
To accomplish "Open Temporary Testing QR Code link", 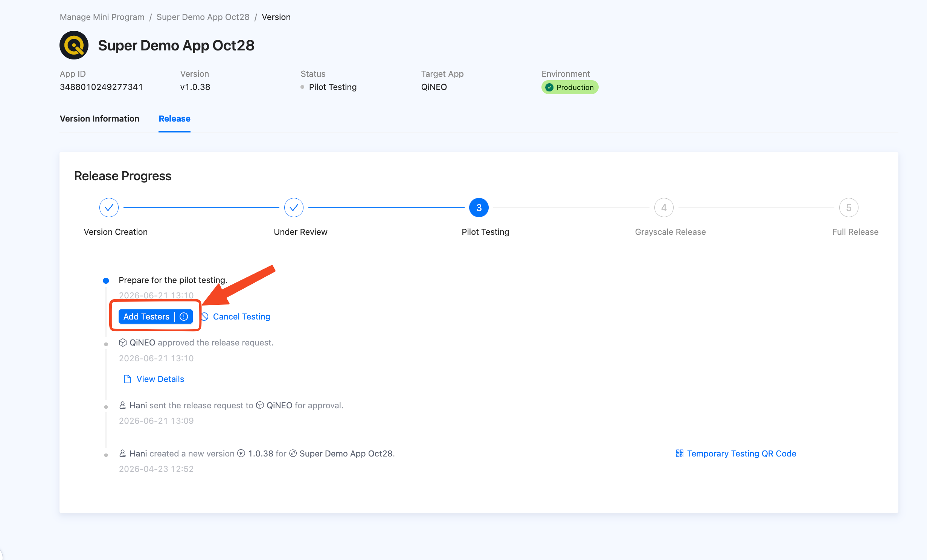I will coord(741,453).
